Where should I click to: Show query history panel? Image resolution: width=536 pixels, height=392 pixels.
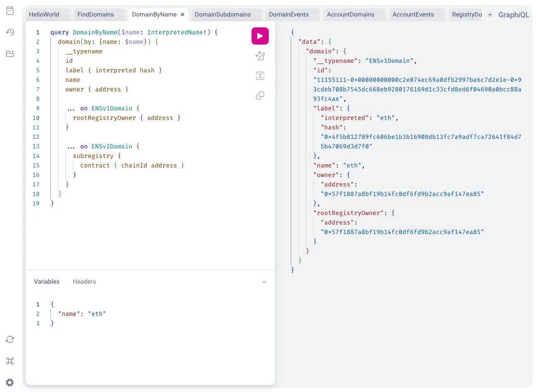tap(10, 32)
